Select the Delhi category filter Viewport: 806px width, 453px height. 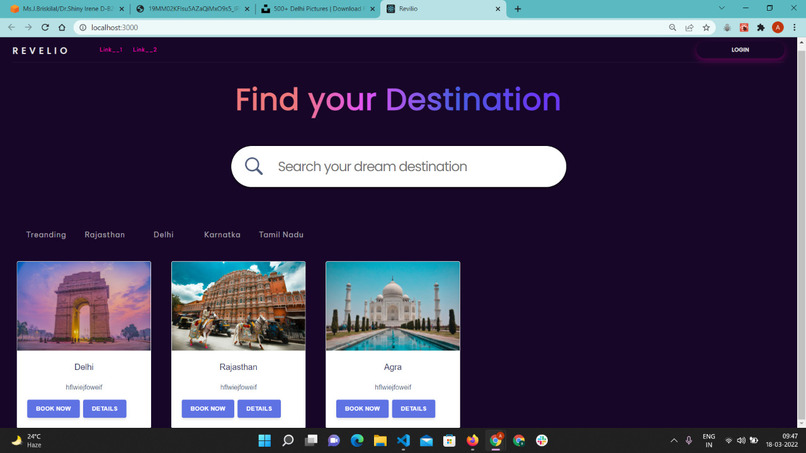point(163,234)
